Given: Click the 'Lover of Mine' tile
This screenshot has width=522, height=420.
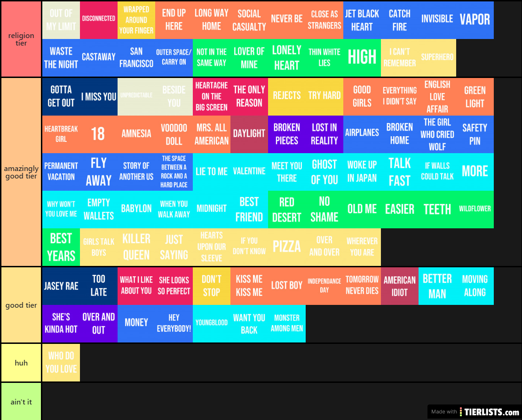Looking at the screenshot, I should point(249,58).
